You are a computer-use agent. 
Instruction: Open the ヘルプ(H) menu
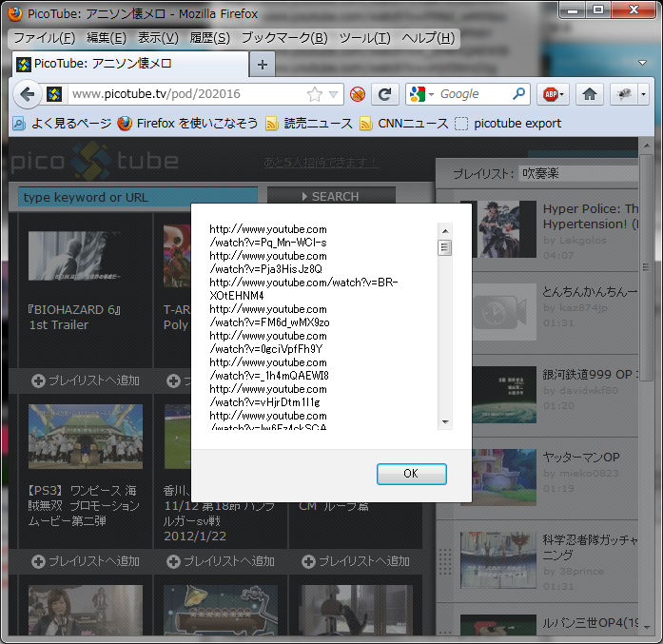tap(428, 38)
